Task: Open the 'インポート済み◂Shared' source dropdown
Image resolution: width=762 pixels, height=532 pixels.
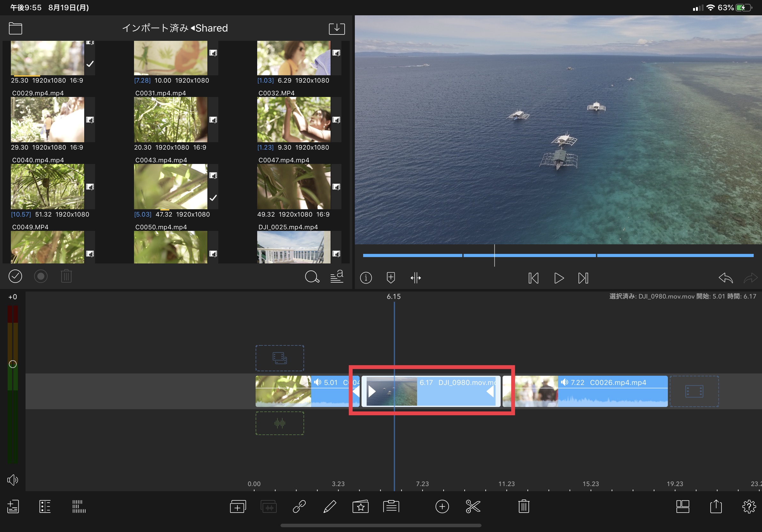Action: click(175, 28)
